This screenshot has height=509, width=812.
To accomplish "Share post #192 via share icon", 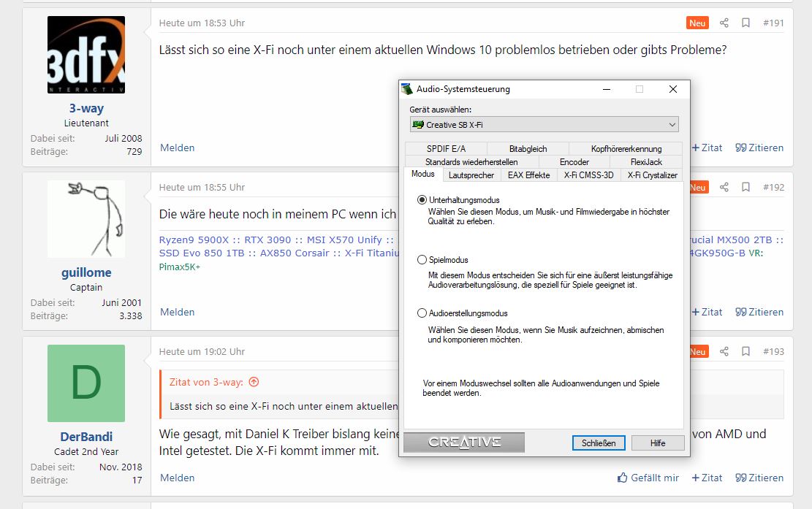I will pos(724,187).
